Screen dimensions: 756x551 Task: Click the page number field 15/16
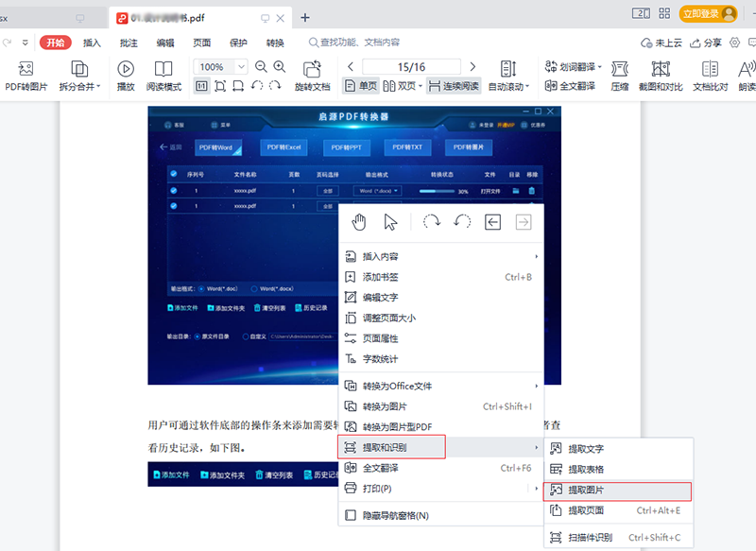(x=411, y=66)
